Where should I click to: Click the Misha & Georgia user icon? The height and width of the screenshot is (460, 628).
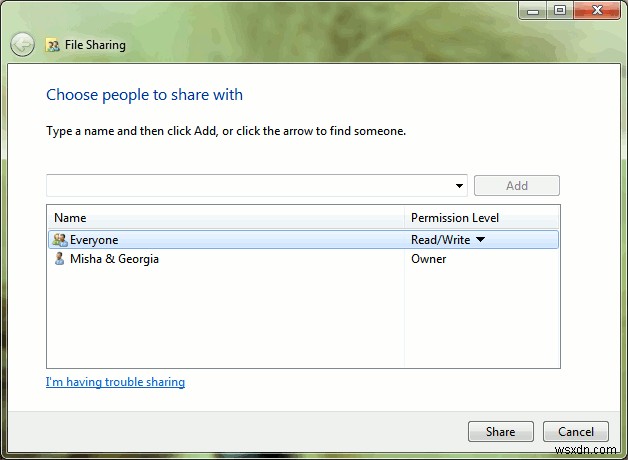pyautogui.click(x=59, y=259)
